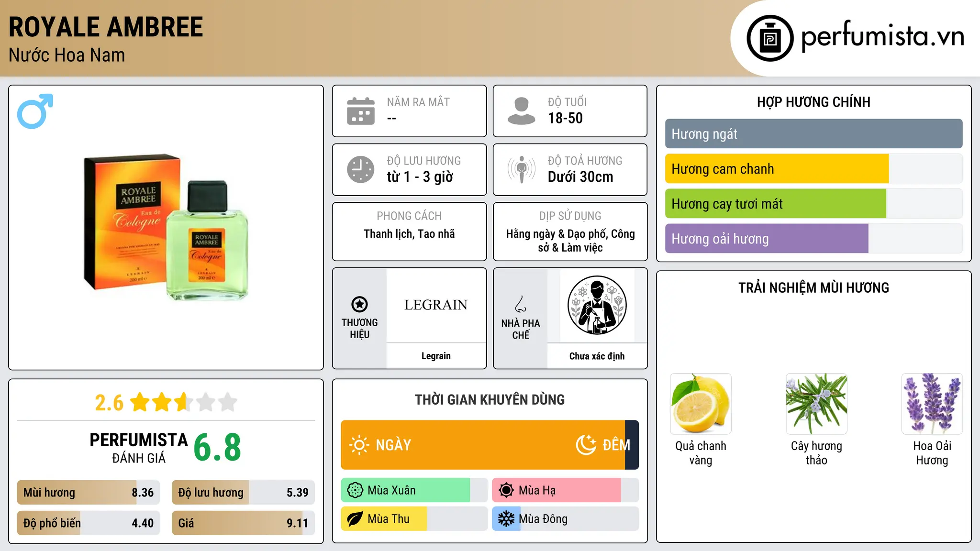Click the 2.6 star rating number
This screenshot has height=551, width=980.
pos(109,403)
